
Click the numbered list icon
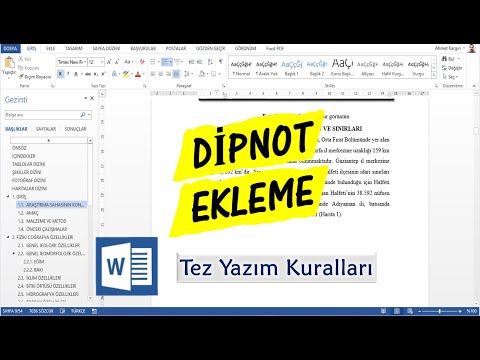click(165, 62)
